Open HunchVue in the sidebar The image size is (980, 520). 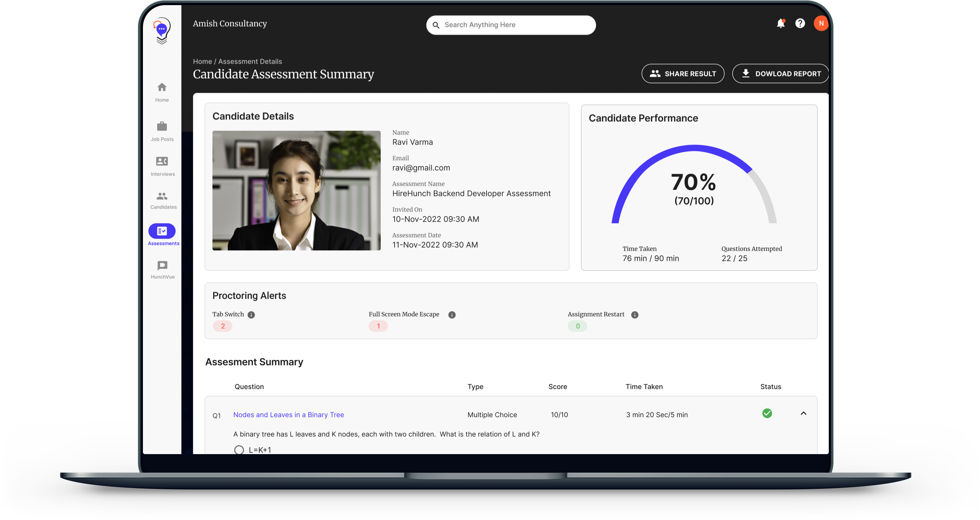[162, 269]
